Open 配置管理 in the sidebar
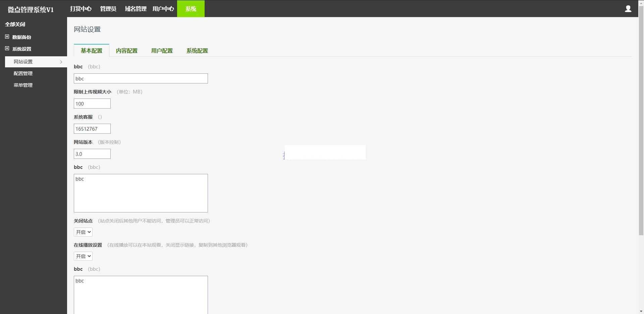Image resolution: width=644 pixels, height=314 pixels. coord(23,73)
